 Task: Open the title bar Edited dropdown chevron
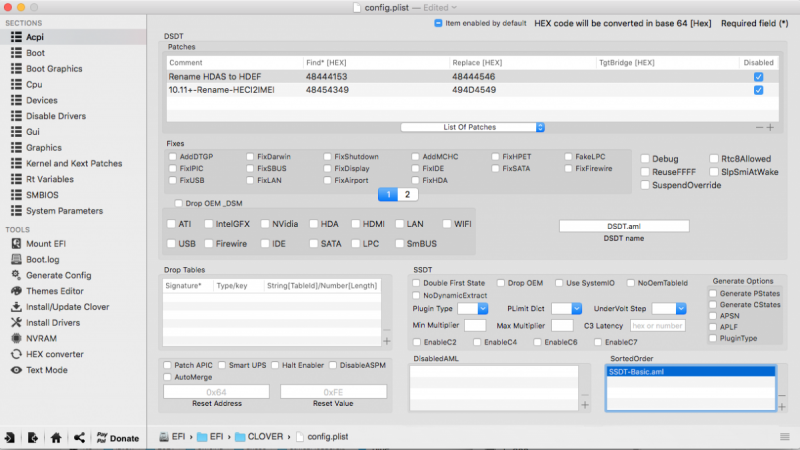coord(454,8)
